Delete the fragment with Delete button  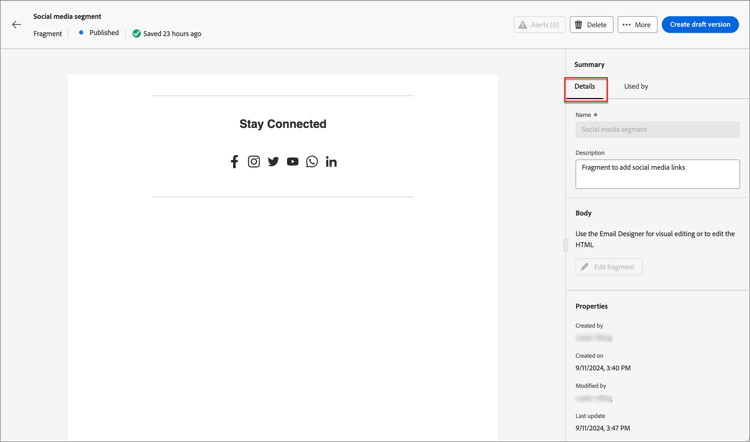(x=591, y=24)
